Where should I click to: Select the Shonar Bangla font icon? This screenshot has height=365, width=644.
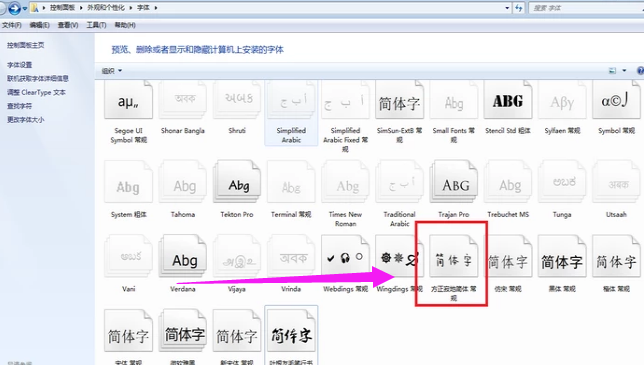tap(183, 101)
